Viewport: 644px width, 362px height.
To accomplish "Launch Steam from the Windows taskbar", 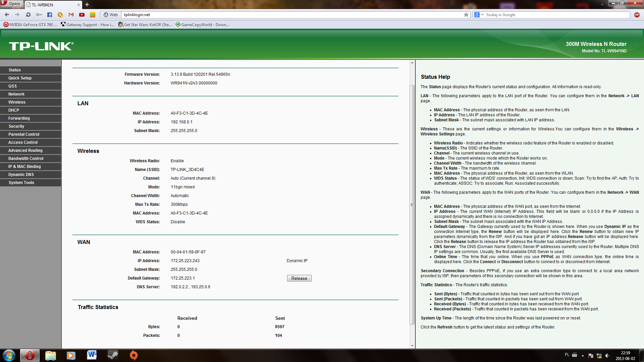I will [113, 355].
